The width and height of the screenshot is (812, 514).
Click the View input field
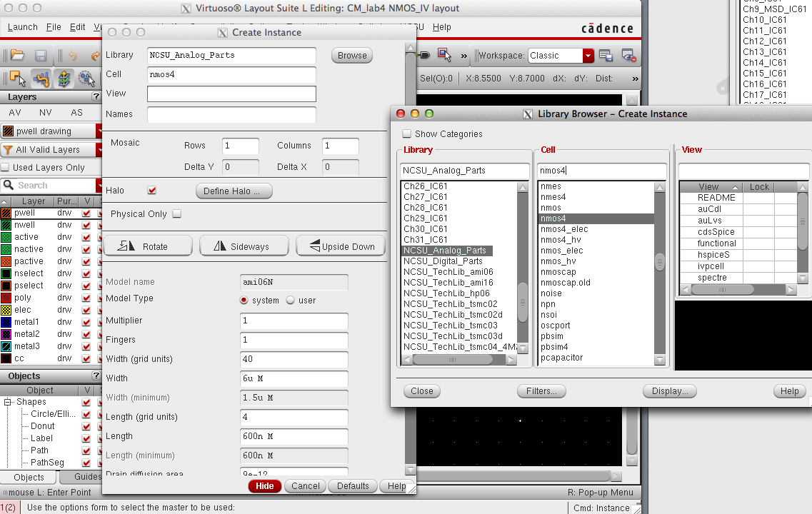pos(231,94)
